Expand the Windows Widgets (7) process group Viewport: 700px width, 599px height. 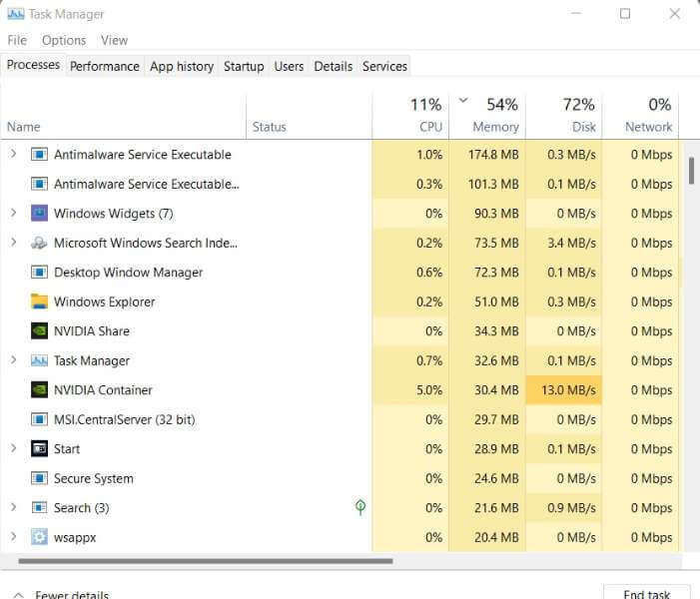(x=13, y=214)
